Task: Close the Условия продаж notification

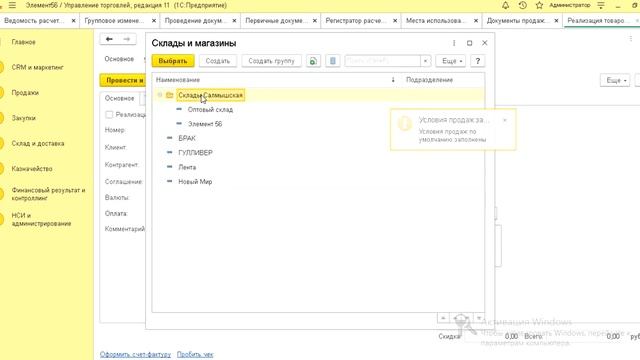Action: [505, 120]
